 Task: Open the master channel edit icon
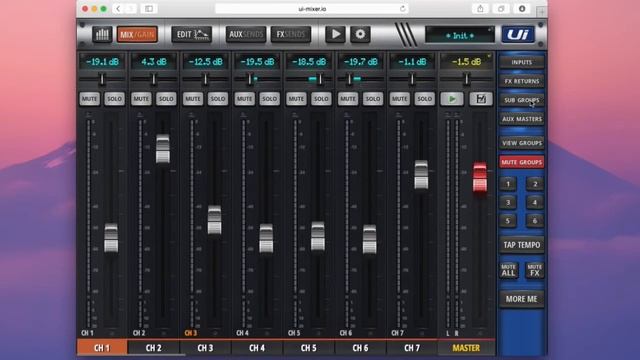click(x=481, y=99)
